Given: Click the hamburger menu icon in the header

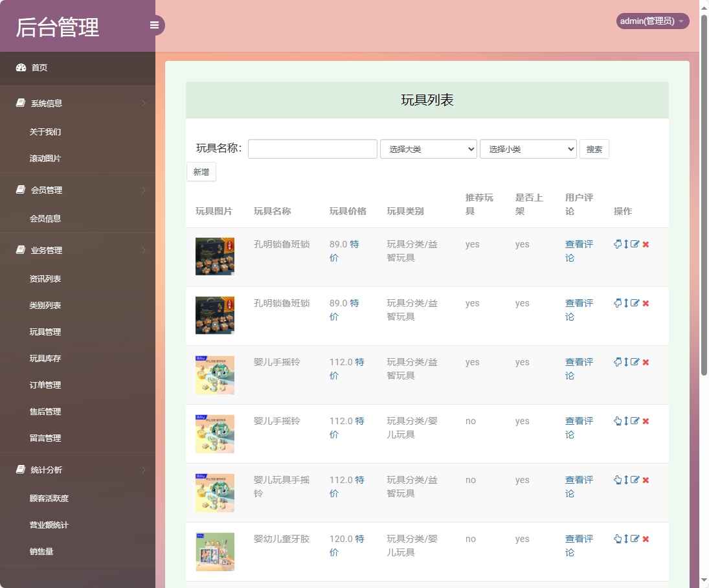Looking at the screenshot, I should pyautogui.click(x=154, y=25).
